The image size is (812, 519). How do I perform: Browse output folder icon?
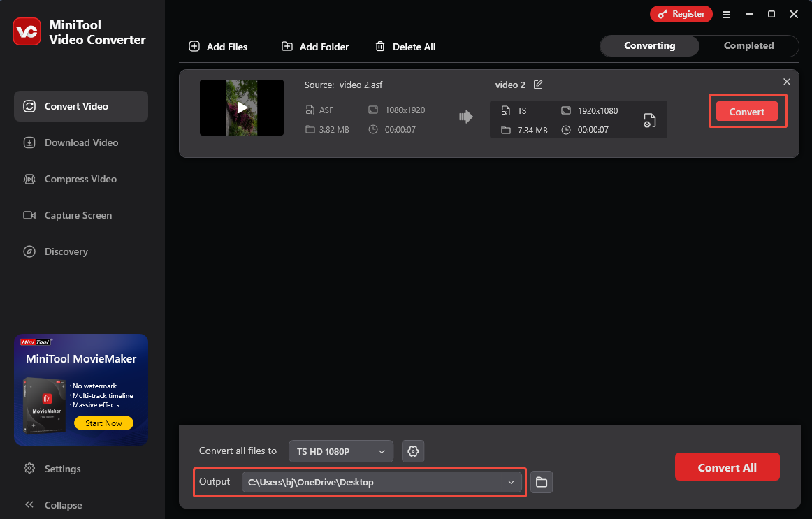pyautogui.click(x=542, y=482)
